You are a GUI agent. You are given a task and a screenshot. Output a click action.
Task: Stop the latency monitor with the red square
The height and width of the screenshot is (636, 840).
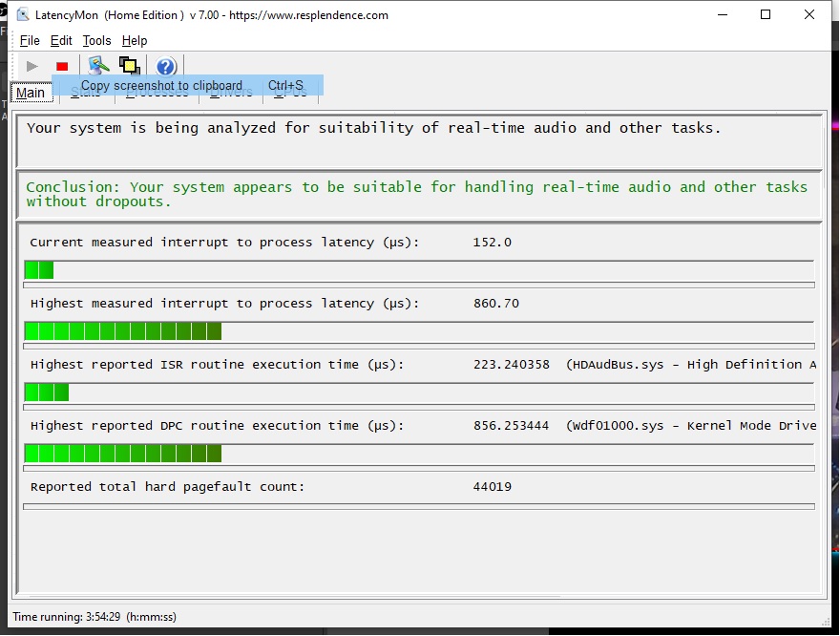(x=62, y=67)
